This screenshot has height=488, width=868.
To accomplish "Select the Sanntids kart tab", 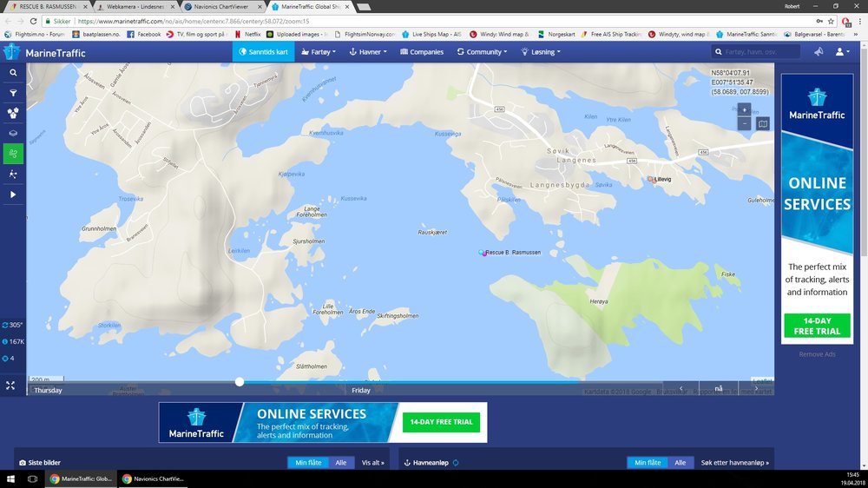I will 264,51.
